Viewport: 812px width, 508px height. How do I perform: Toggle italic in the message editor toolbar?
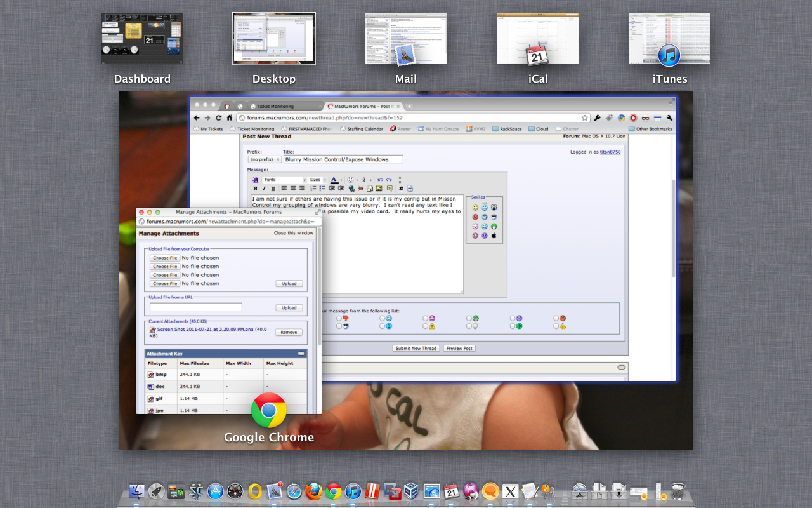click(264, 189)
